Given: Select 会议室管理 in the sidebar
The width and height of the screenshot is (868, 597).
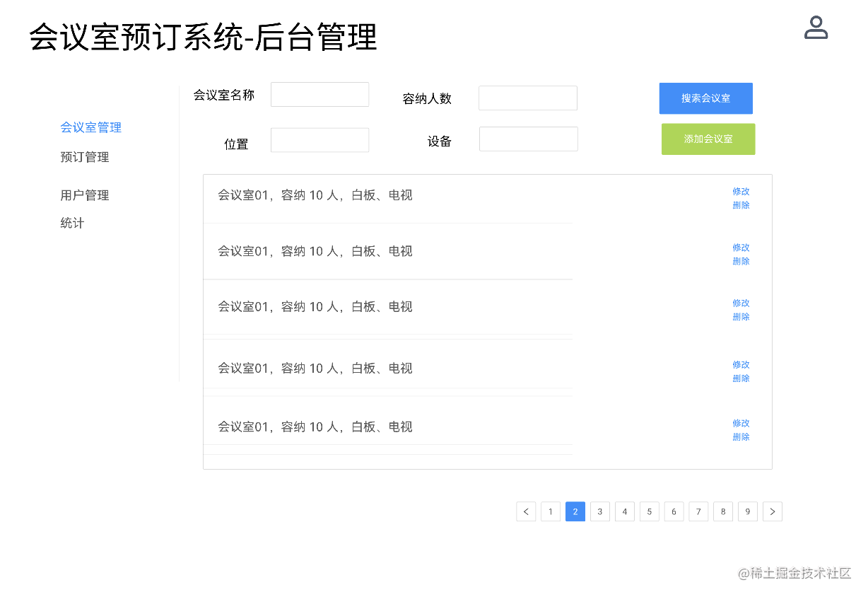Looking at the screenshot, I should (x=91, y=127).
